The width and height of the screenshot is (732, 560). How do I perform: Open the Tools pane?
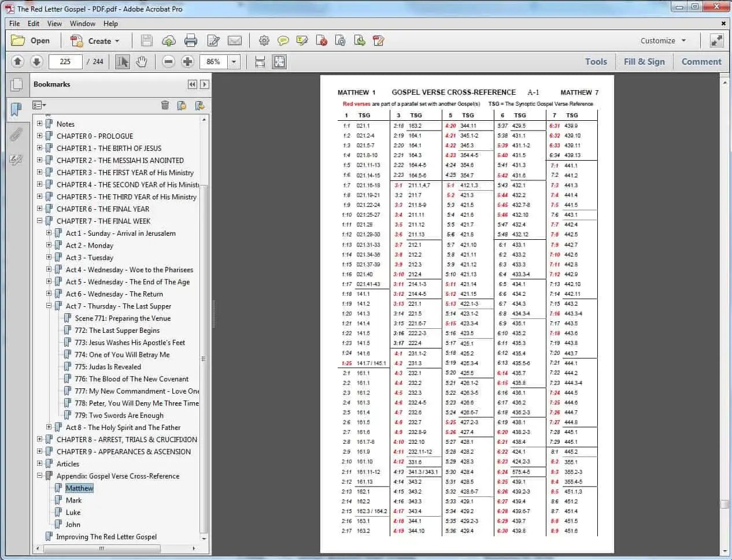(x=596, y=61)
